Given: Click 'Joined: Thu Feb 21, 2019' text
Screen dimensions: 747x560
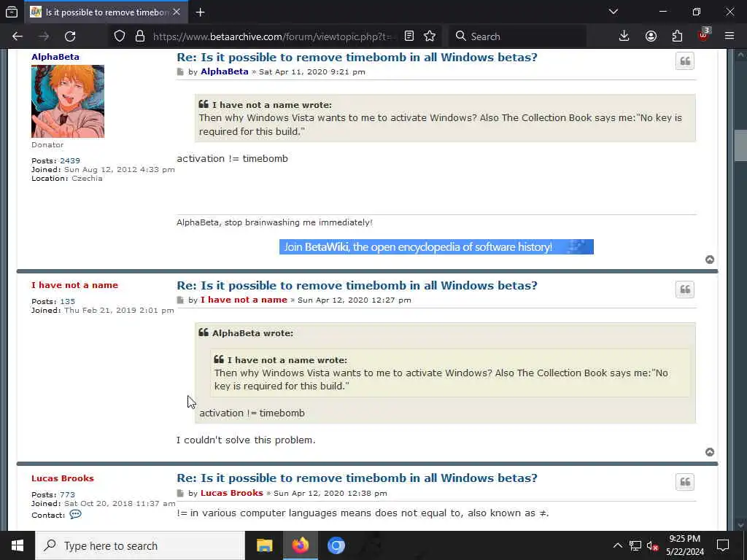Looking at the screenshot, I should (102, 311).
